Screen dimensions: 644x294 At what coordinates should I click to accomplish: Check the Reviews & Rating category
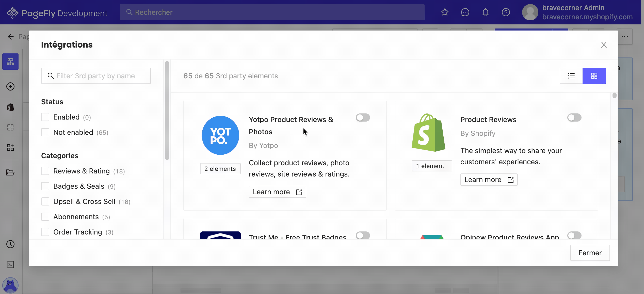pyautogui.click(x=45, y=171)
